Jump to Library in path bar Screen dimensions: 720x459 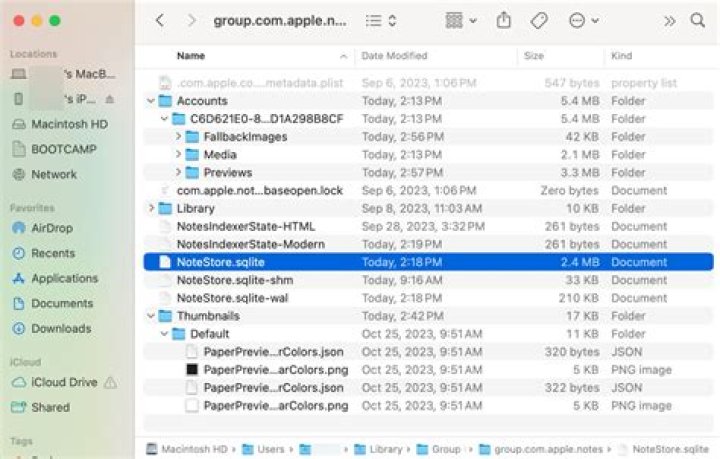pos(379,449)
